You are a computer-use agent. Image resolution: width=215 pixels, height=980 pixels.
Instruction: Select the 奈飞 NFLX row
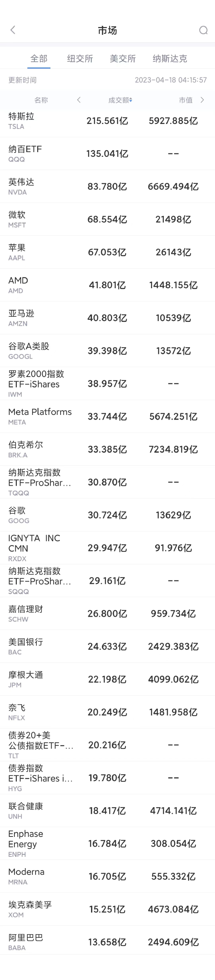coord(107,712)
